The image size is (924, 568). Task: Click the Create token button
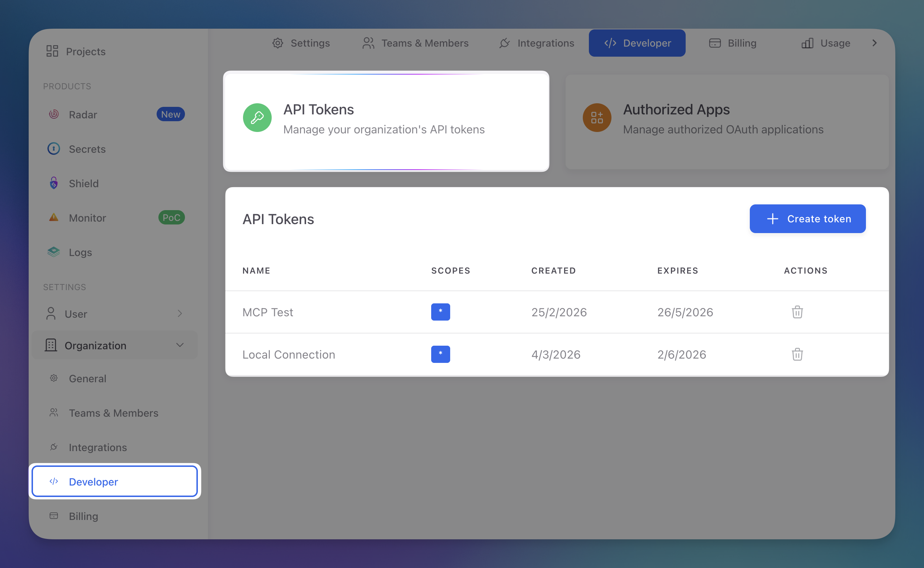807,219
